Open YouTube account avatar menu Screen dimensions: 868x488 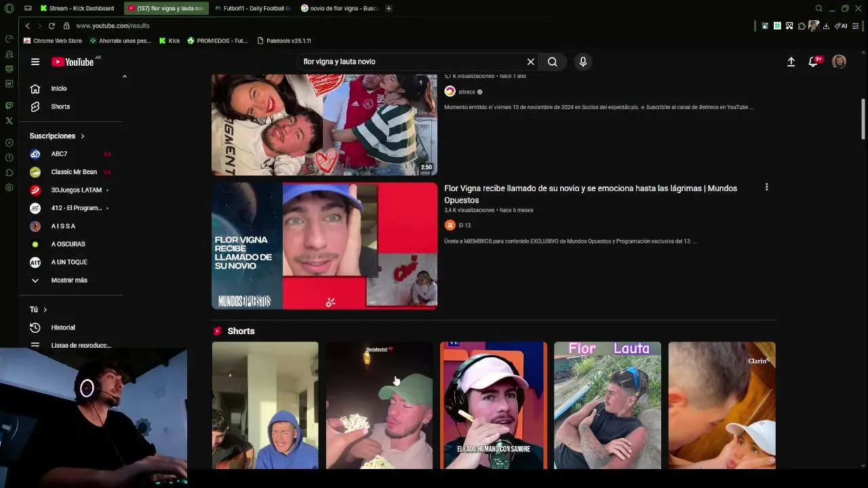click(839, 62)
